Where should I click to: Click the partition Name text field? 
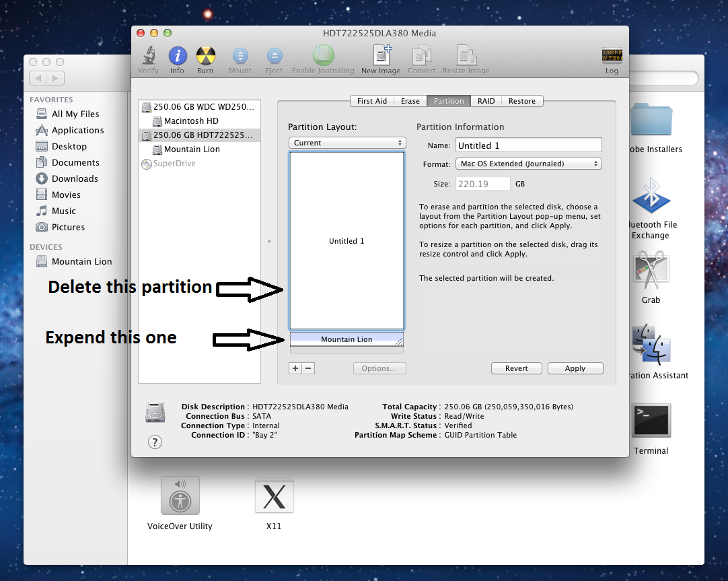point(528,145)
